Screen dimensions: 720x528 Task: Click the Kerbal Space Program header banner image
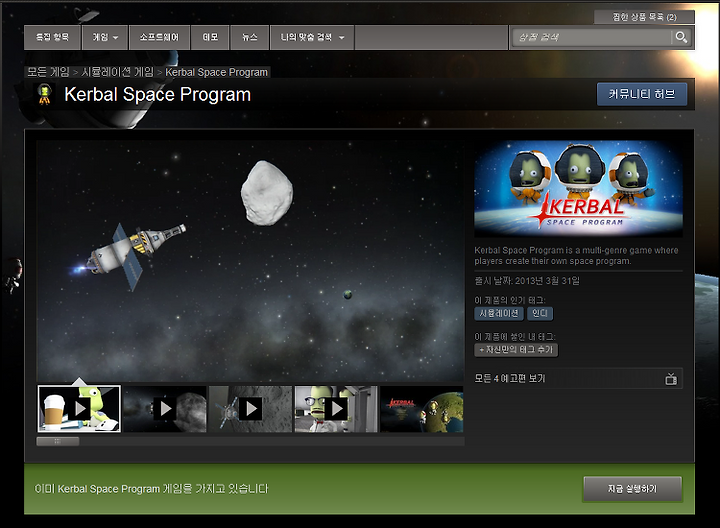(x=579, y=188)
